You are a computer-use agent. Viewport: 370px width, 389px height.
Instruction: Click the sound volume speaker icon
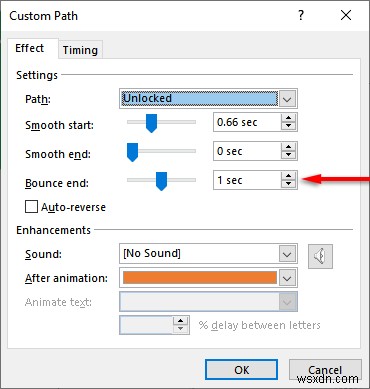click(x=320, y=256)
